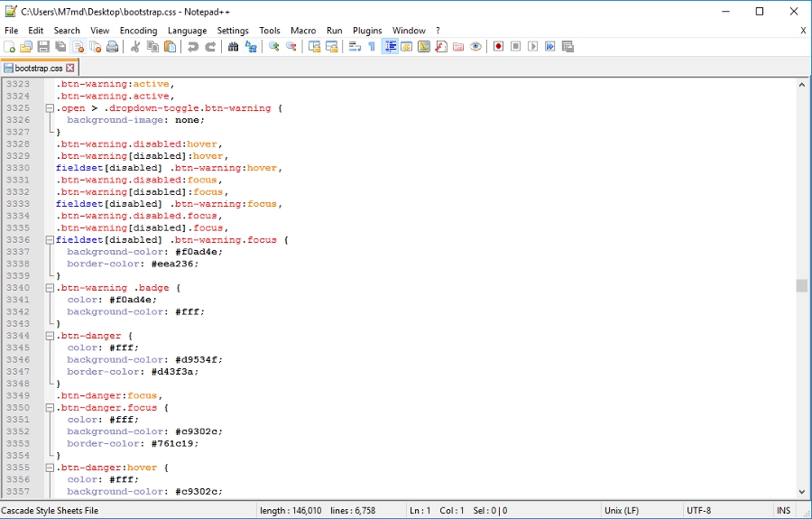Screen dimensions: 812x519
Task: Toggle Show All Characters pilcrow icon
Action: tap(372, 47)
